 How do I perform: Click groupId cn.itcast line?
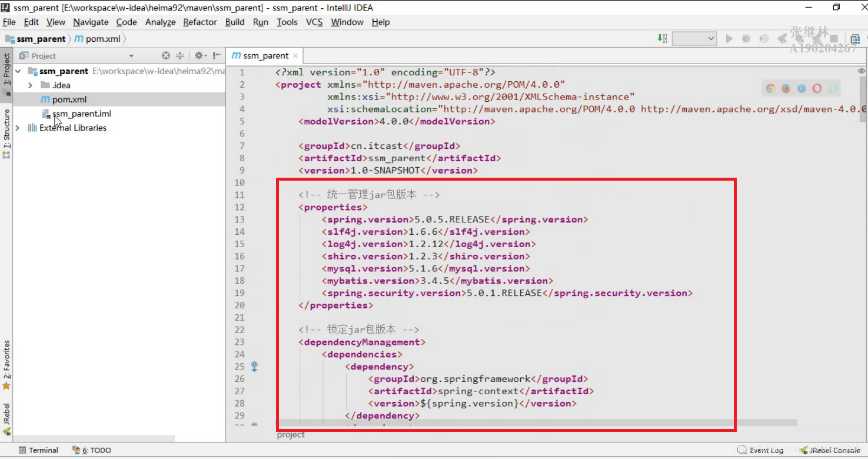[x=379, y=146]
